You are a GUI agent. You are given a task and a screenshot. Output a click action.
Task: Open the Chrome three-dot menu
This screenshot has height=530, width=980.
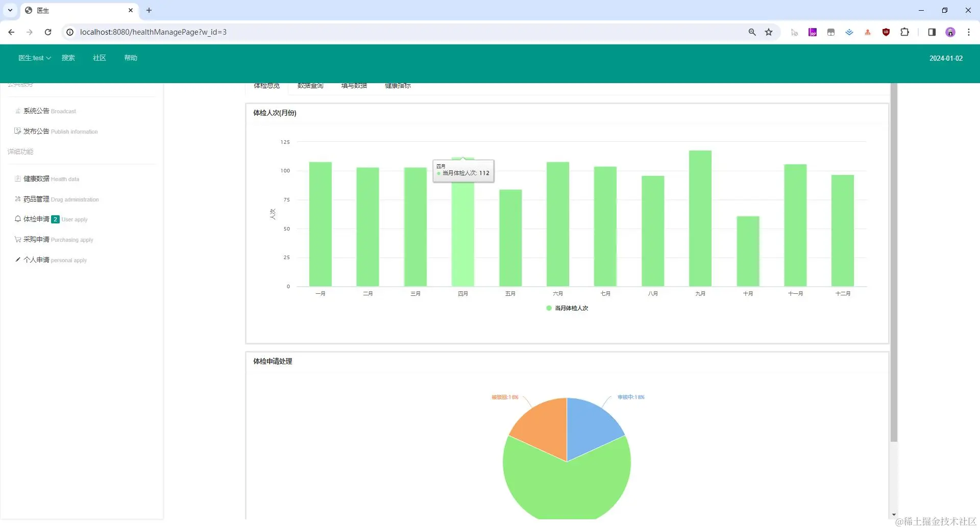(969, 32)
